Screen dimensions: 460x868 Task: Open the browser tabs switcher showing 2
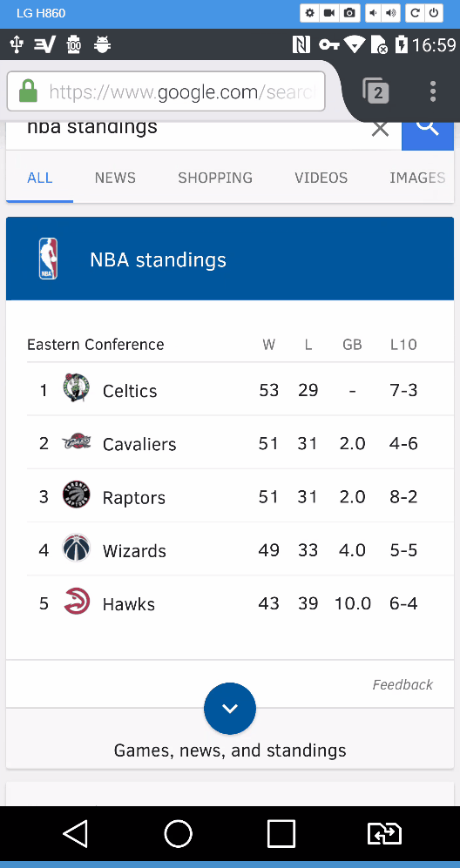click(x=375, y=91)
